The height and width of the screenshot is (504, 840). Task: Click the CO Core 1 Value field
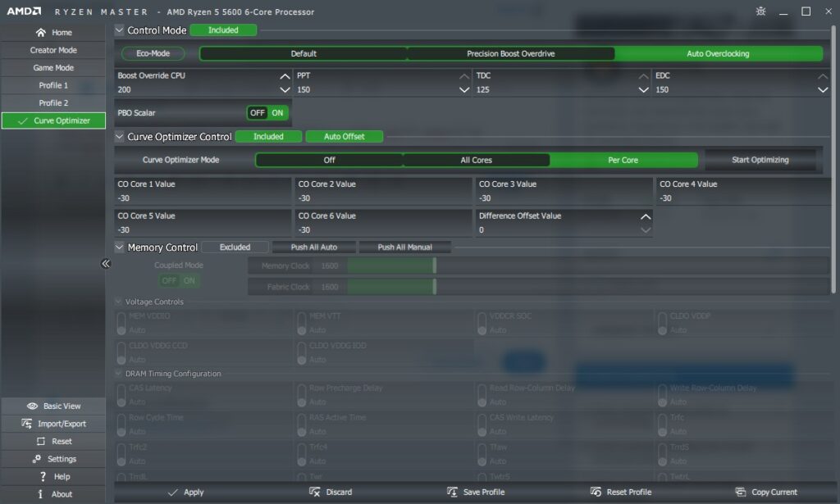[203, 191]
